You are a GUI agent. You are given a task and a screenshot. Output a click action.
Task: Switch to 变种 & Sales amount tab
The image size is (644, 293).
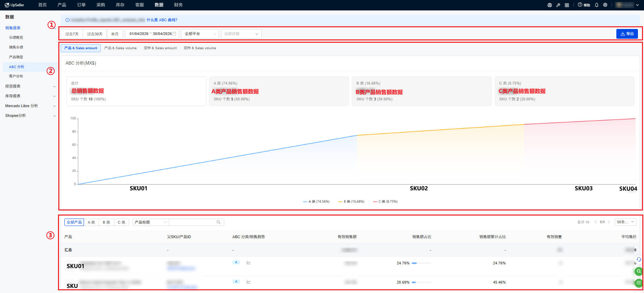tap(160, 48)
